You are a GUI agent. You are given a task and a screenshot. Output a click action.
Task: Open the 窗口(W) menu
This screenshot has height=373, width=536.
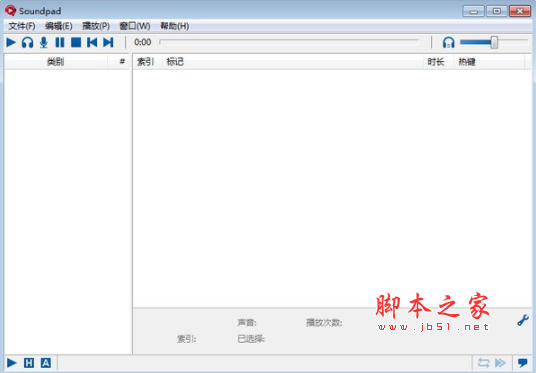pos(135,26)
